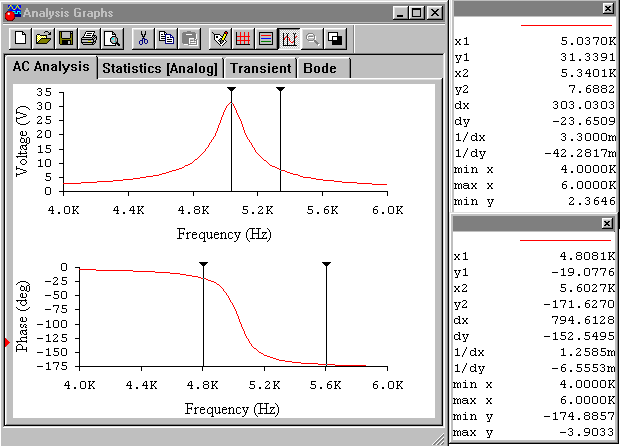Click the red phase graph selection arrow
The height and width of the screenshot is (446, 621).
click(7, 342)
